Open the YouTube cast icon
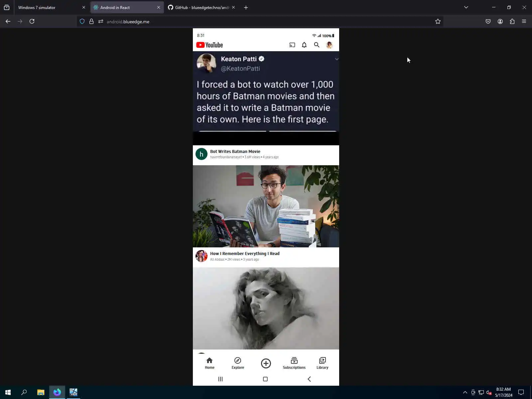 tap(292, 45)
